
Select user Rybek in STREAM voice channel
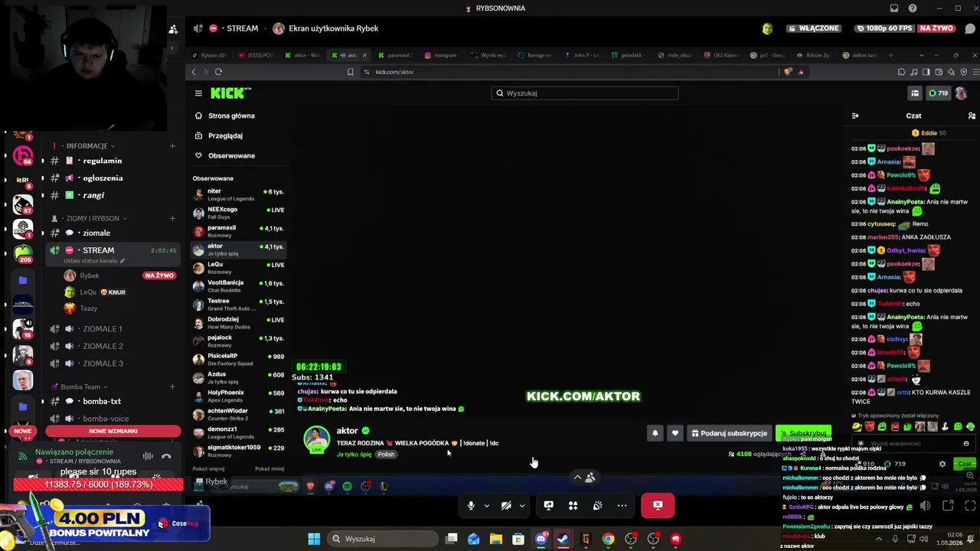click(90, 275)
